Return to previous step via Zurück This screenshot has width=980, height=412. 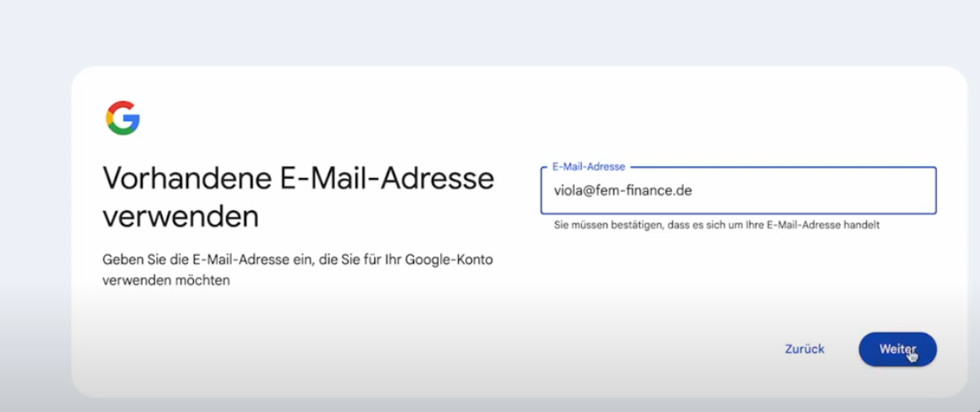(x=805, y=349)
